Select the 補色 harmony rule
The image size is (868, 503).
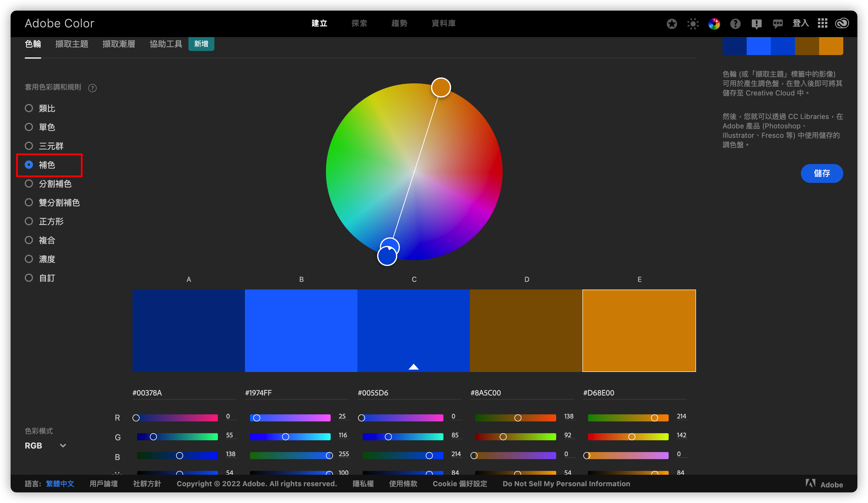click(x=40, y=165)
